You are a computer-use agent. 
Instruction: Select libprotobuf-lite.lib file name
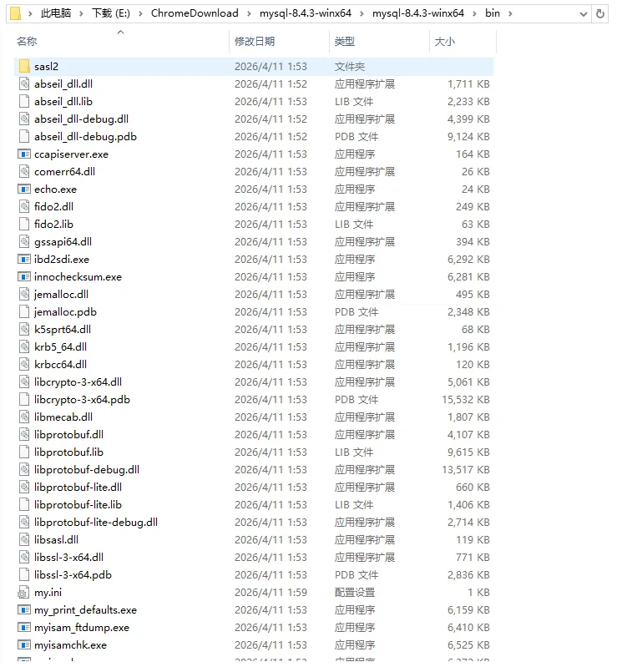click(78, 505)
